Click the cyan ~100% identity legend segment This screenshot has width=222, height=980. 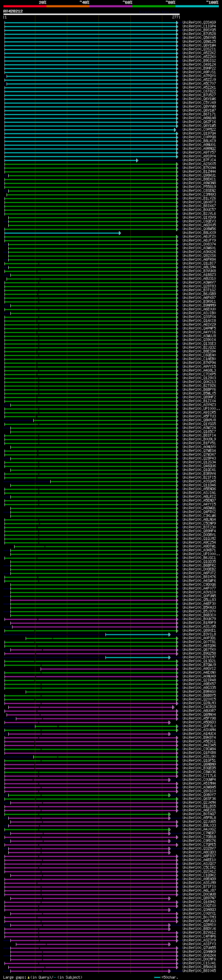197,6
